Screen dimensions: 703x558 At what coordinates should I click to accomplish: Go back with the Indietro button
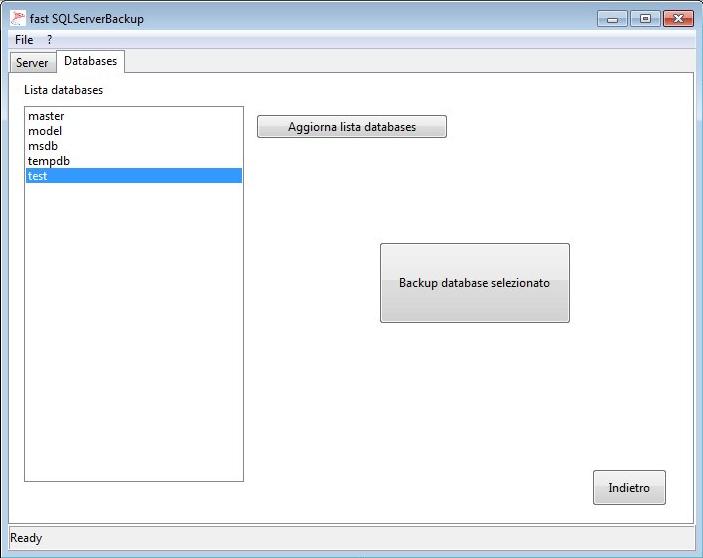[629, 488]
